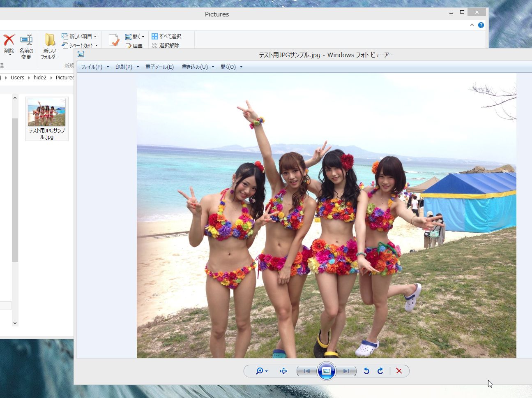Click the Users folder in the address path
This screenshot has height=398, width=532.
[x=17, y=77]
